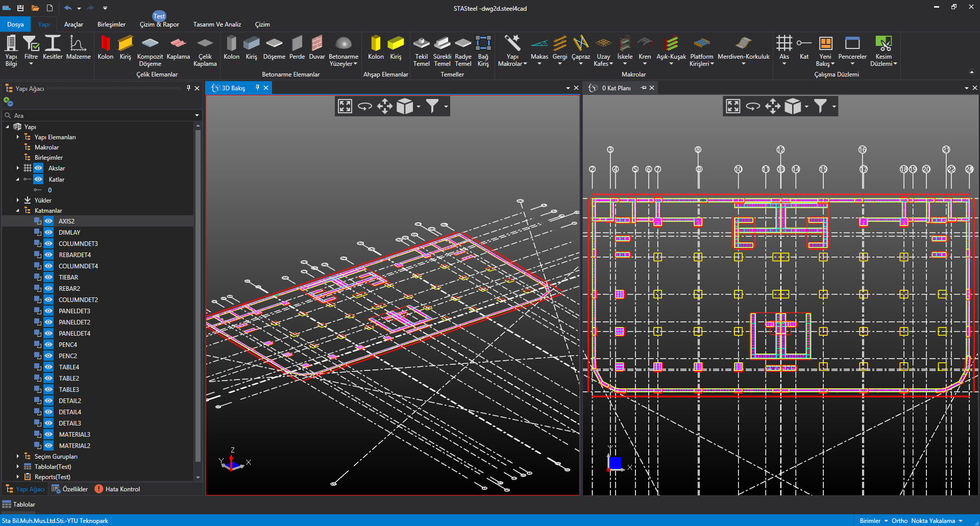Toggle the Akslar eye icon

(38, 168)
